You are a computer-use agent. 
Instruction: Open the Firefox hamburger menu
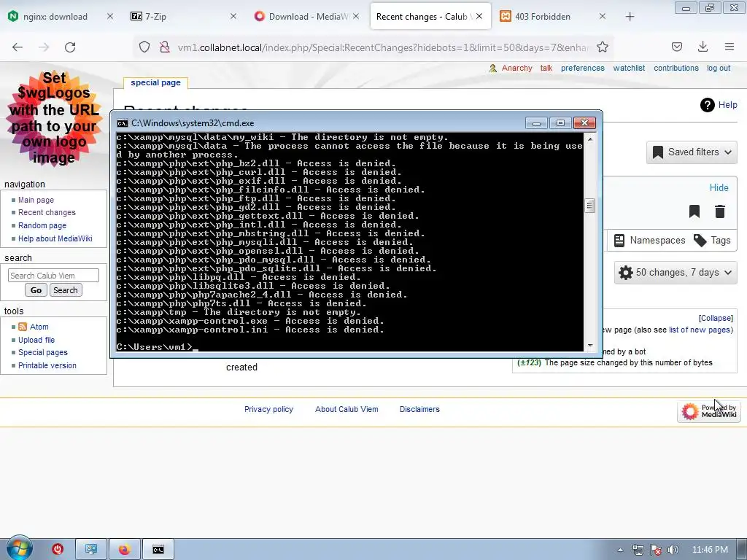tap(729, 47)
